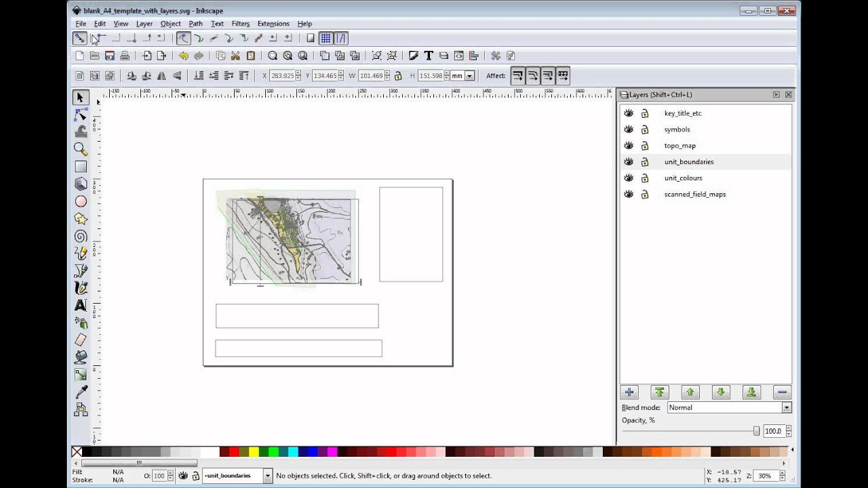
Task: Raise current layer one step
Action: point(690,392)
